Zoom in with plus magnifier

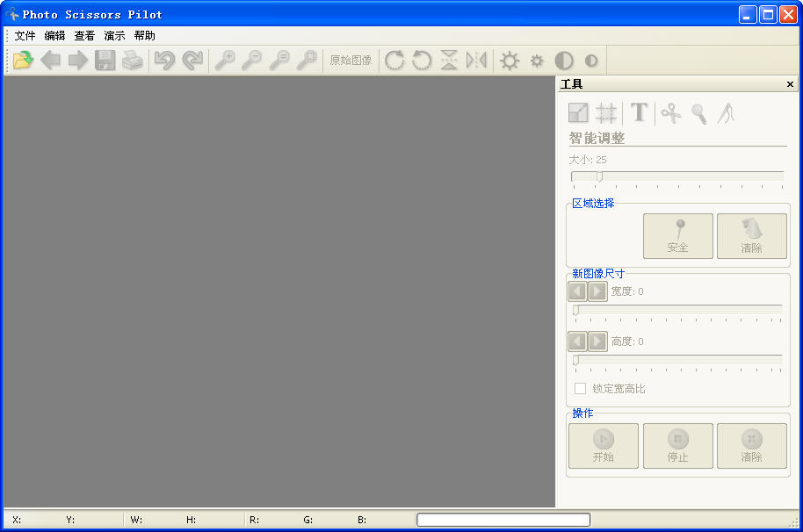[225, 61]
